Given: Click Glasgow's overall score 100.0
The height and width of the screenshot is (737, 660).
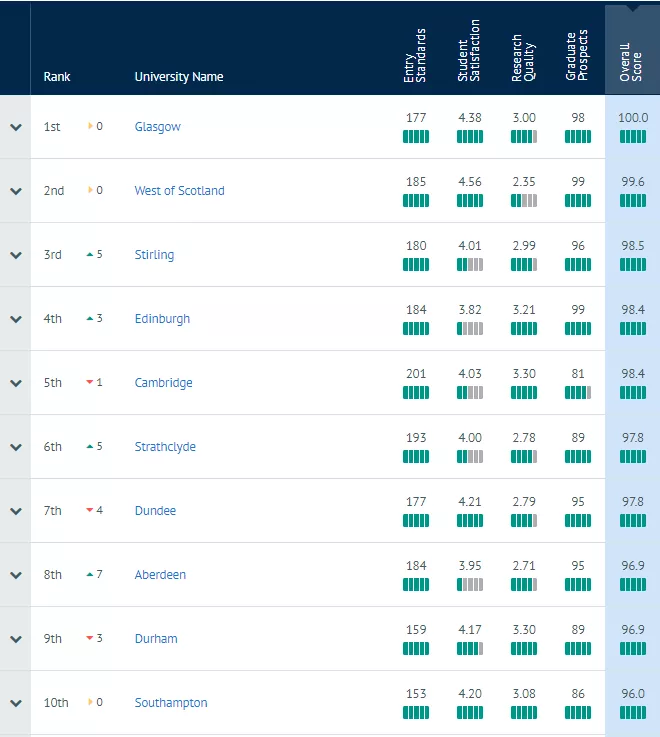Looking at the screenshot, I should tap(633, 118).
